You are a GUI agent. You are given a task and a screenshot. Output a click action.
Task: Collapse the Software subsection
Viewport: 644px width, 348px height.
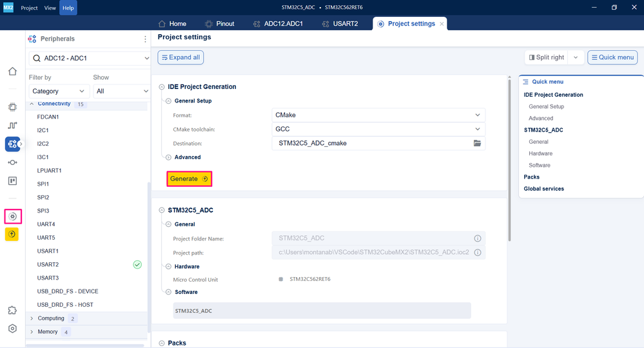(x=168, y=292)
